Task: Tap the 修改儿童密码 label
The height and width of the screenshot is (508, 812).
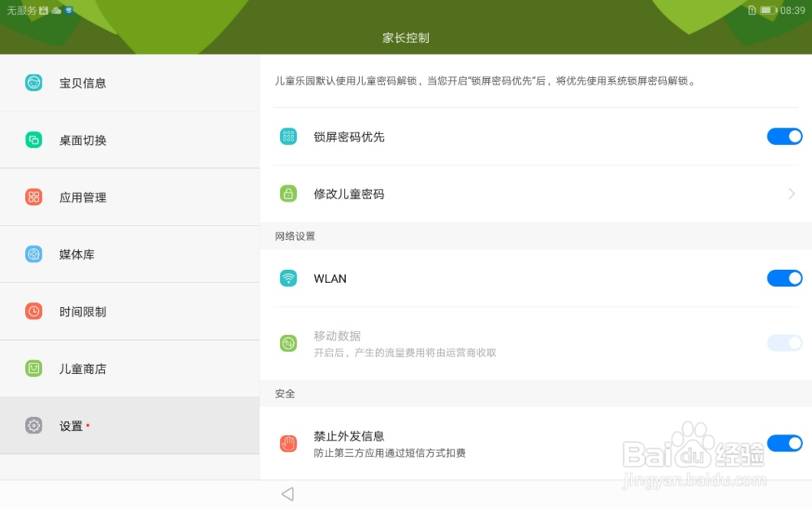Action: 349,194
